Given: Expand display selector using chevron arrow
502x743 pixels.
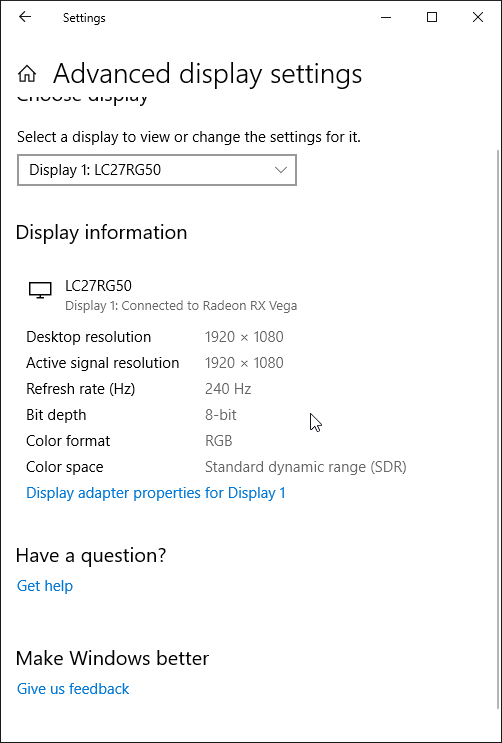Looking at the screenshot, I should point(281,170).
